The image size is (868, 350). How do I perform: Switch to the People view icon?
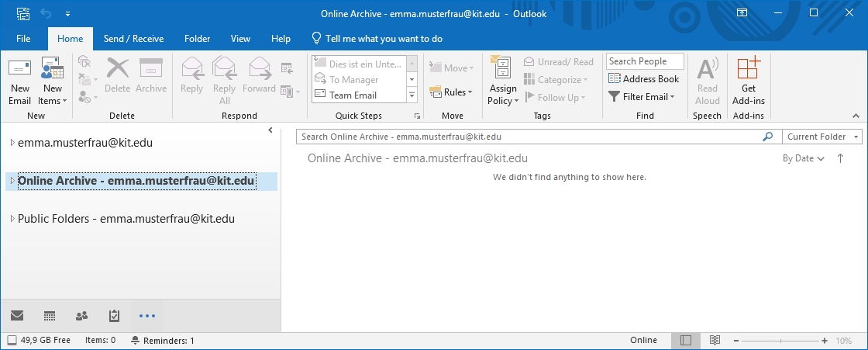pos(81,316)
